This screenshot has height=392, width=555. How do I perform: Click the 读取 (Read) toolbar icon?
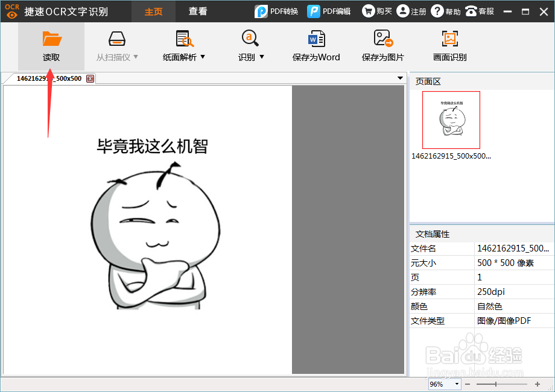[x=52, y=45]
